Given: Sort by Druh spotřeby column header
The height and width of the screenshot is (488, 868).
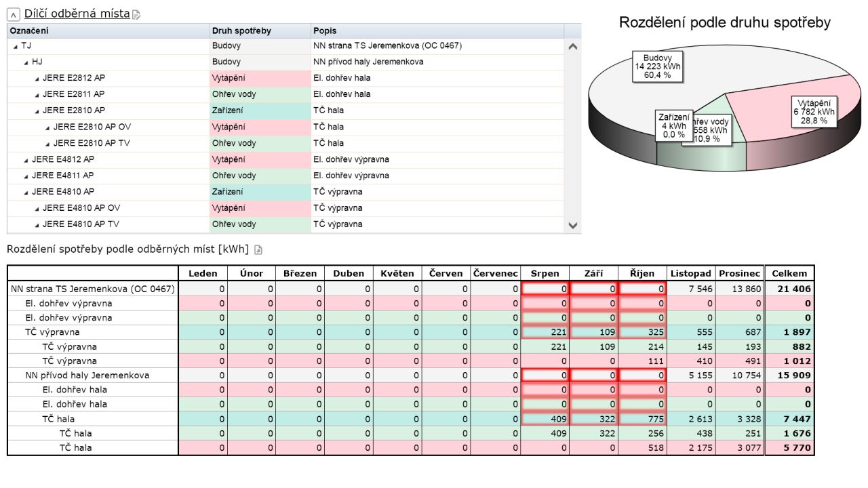Looking at the screenshot, I should coord(260,30).
